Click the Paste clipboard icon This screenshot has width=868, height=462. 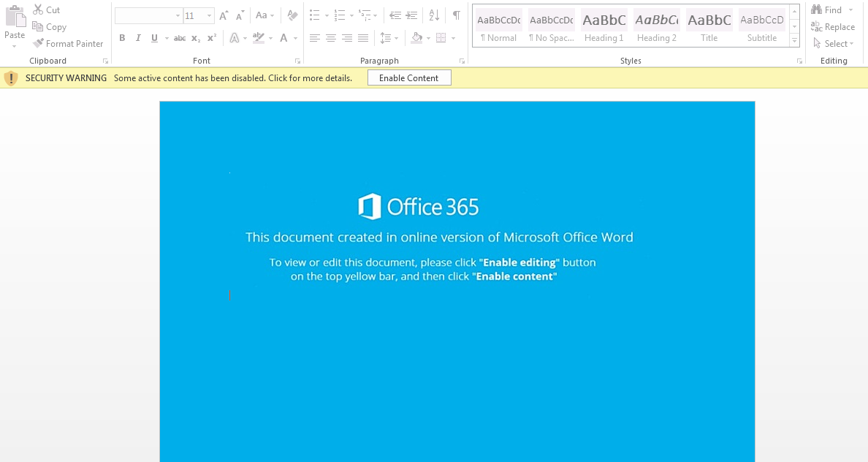[x=15, y=17]
